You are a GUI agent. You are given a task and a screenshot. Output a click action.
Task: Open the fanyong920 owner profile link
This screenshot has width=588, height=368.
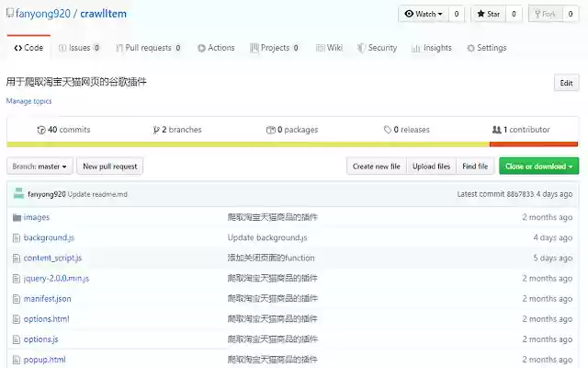43,14
